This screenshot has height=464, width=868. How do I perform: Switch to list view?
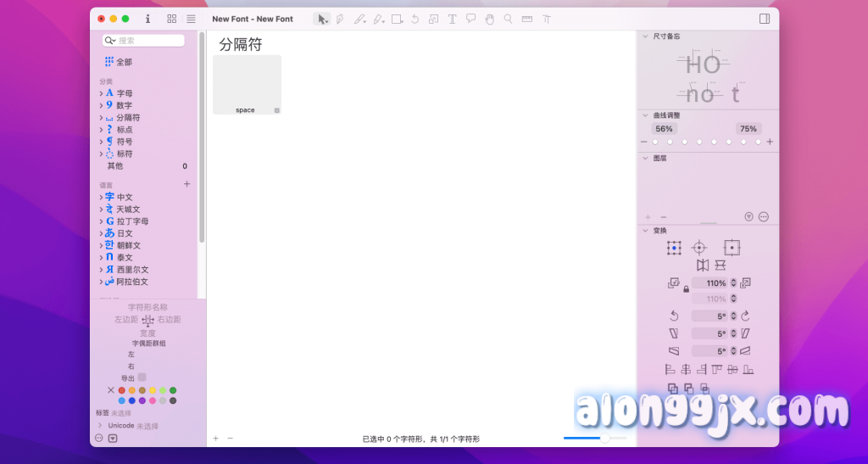coord(191,19)
